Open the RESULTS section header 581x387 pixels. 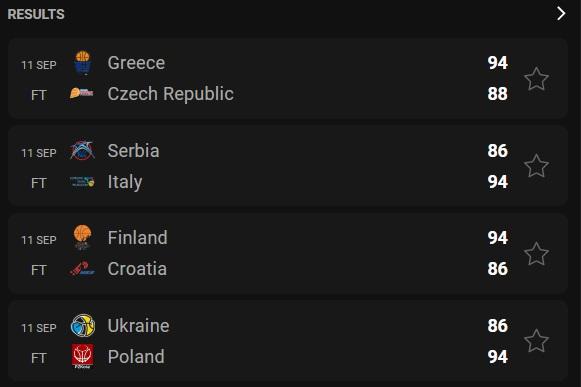coord(36,14)
